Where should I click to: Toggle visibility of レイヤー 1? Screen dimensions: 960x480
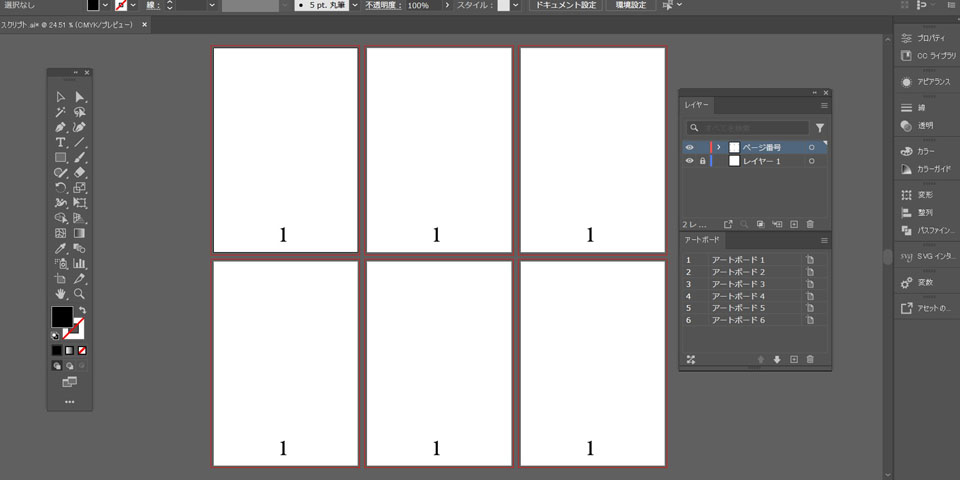pyautogui.click(x=689, y=161)
